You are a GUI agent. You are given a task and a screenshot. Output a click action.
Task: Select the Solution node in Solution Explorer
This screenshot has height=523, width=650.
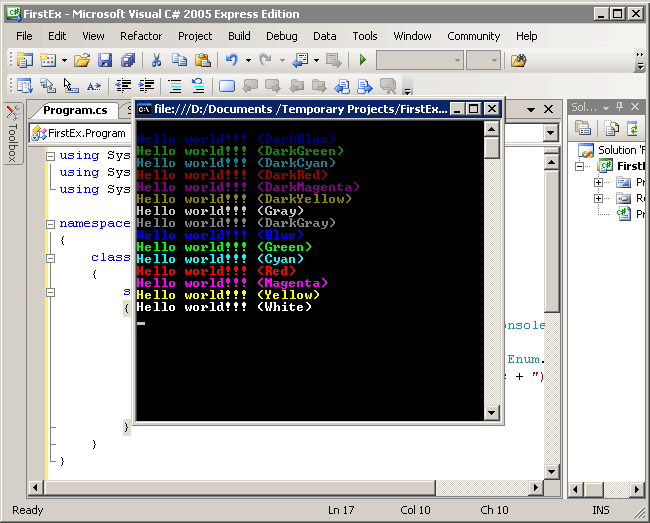[x=611, y=150]
